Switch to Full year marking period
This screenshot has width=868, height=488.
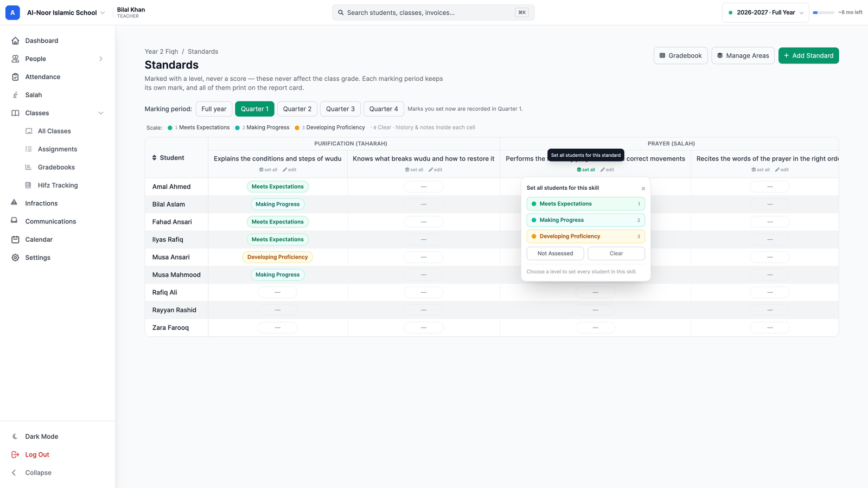click(x=214, y=109)
